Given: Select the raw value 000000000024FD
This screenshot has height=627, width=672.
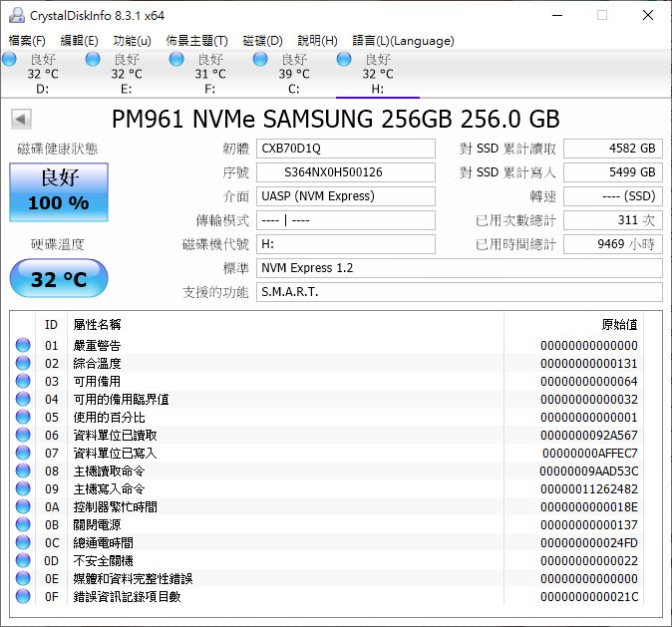Looking at the screenshot, I should 589,543.
